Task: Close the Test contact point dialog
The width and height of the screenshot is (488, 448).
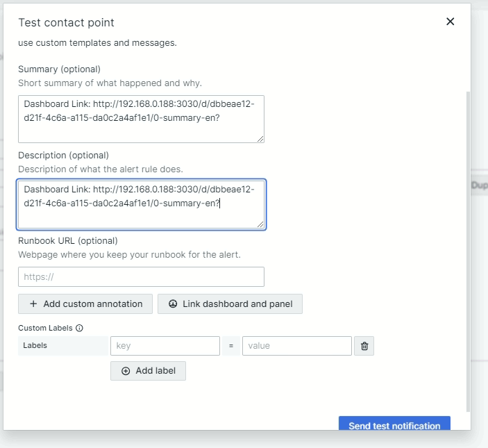Action: coord(450,22)
